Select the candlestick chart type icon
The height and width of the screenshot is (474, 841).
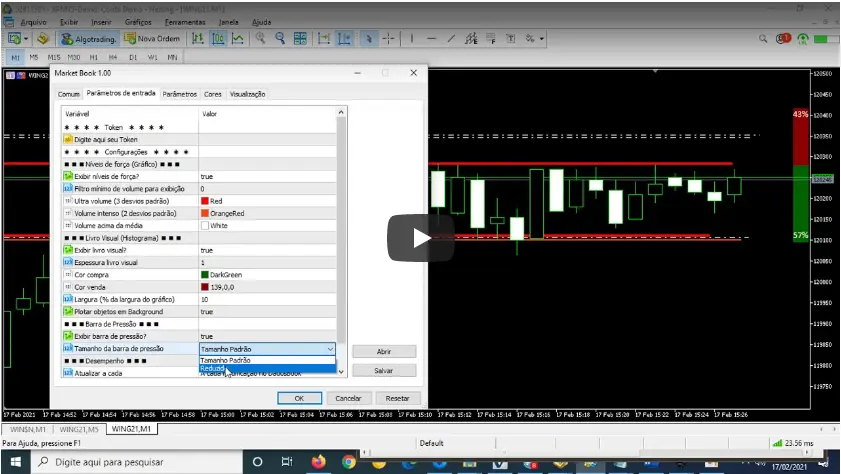point(217,39)
